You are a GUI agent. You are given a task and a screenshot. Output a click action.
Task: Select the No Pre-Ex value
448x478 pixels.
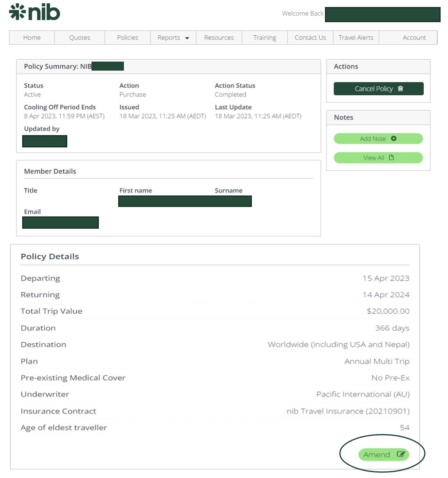click(391, 378)
